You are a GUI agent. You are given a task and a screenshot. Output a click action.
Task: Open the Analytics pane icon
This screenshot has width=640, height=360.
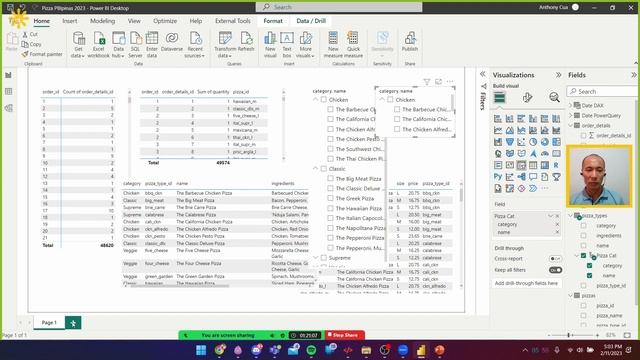pyautogui.click(x=554, y=97)
